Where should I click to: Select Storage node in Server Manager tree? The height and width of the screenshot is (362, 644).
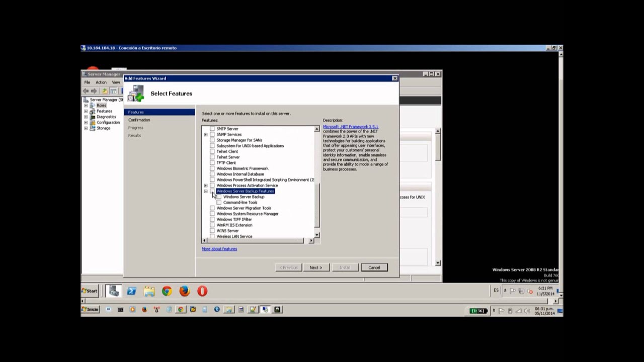[x=103, y=128]
